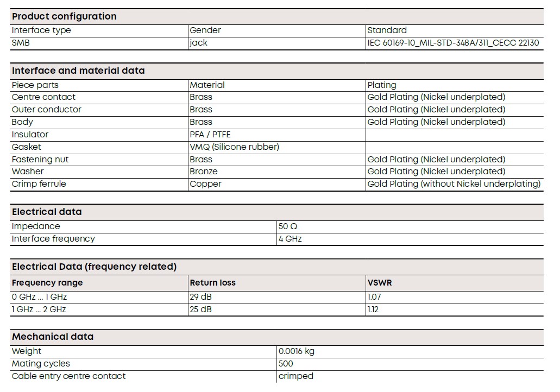Image resolution: width=560 pixels, height=392 pixels.
Task: Click the crimped cable entry value
Action: (x=295, y=376)
